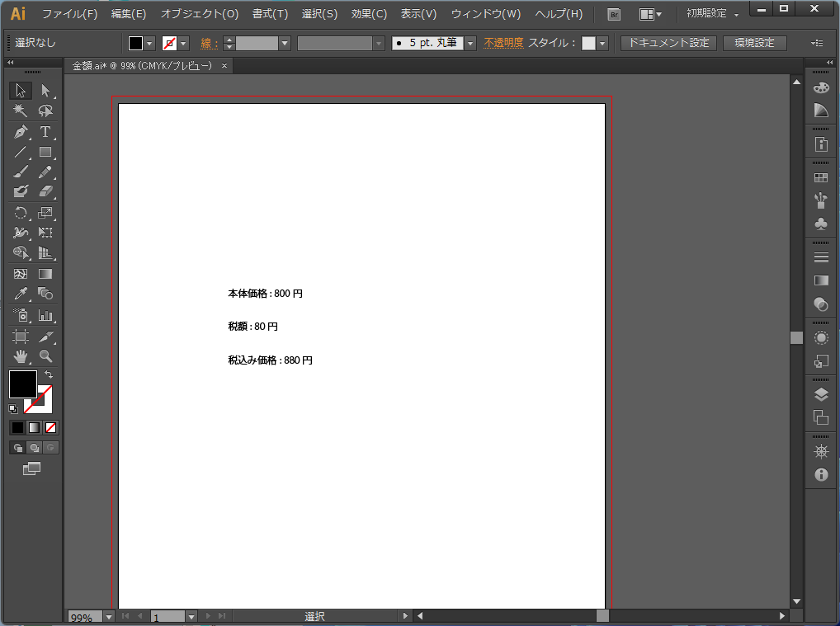Screen dimensions: 840x626
Task: Select the Pen tool
Action: coord(21,132)
